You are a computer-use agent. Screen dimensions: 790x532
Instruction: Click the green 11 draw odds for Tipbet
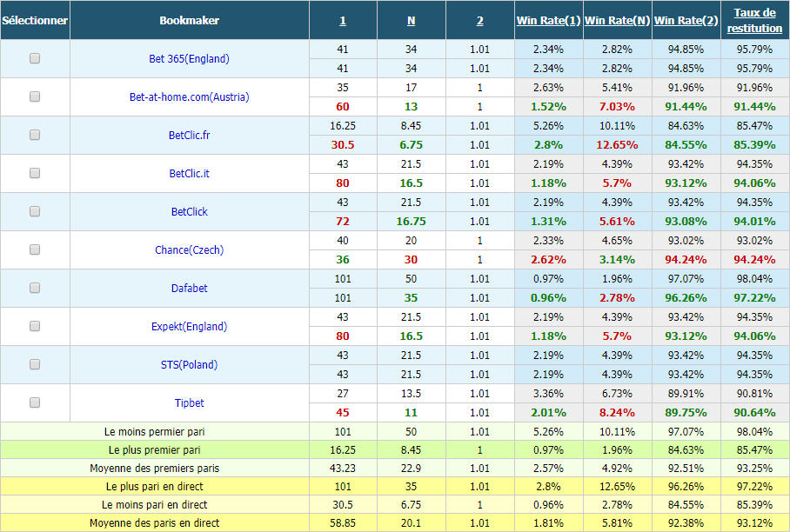click(412, 413)
